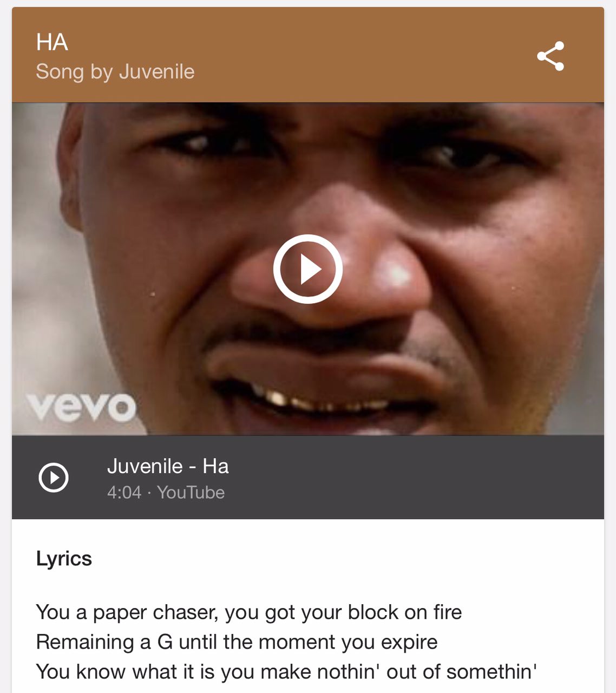The image size is (616, 693).
Task: Play the video with the large center play button
Action: (307, 269)
